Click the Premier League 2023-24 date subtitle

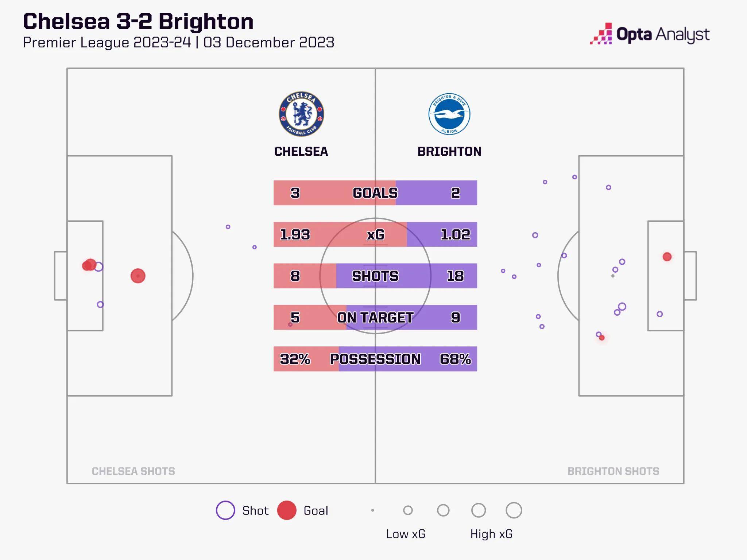[178, 43]
